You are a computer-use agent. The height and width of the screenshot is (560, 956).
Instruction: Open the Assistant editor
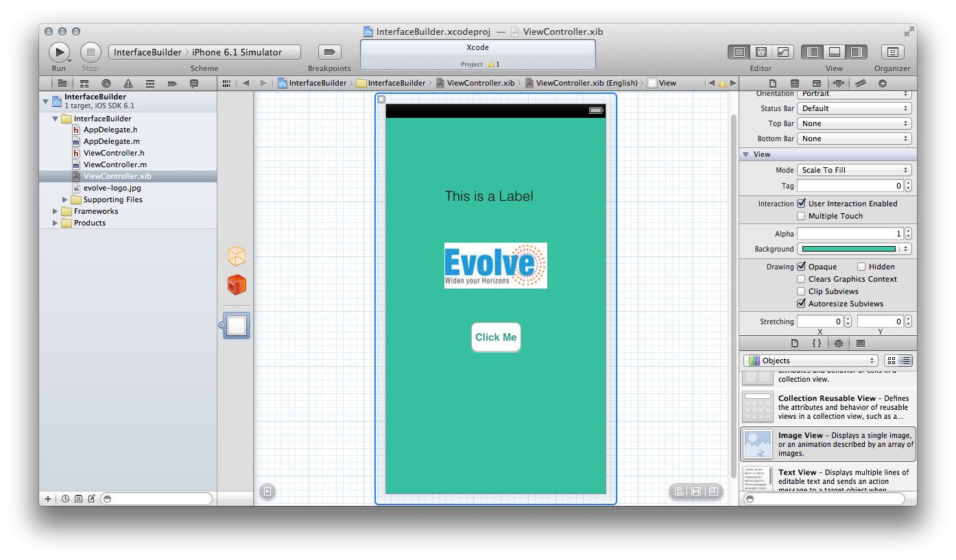(x=761, y=52)
